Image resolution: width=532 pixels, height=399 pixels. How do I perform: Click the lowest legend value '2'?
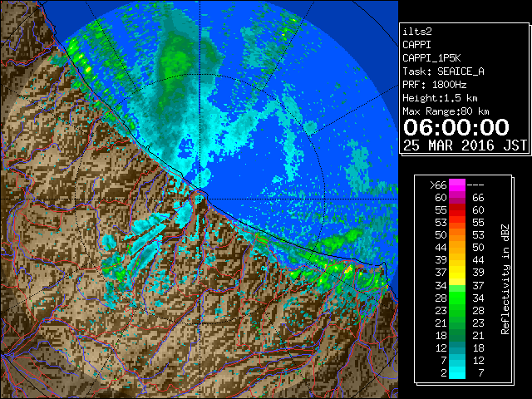click(443, 373)
